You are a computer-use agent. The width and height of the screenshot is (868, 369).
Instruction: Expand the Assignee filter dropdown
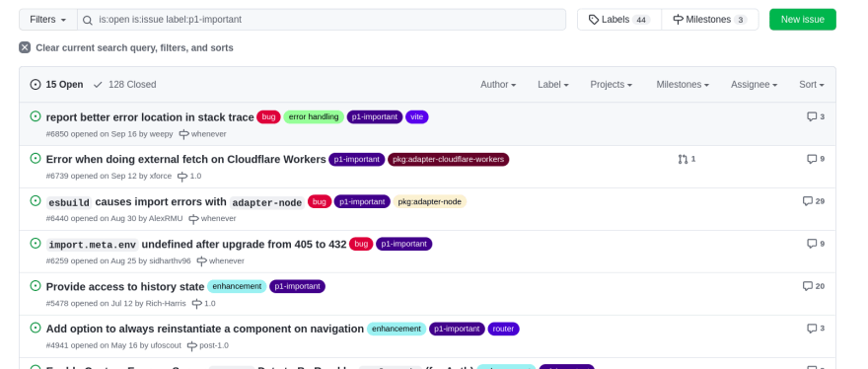tap(754, 84)
